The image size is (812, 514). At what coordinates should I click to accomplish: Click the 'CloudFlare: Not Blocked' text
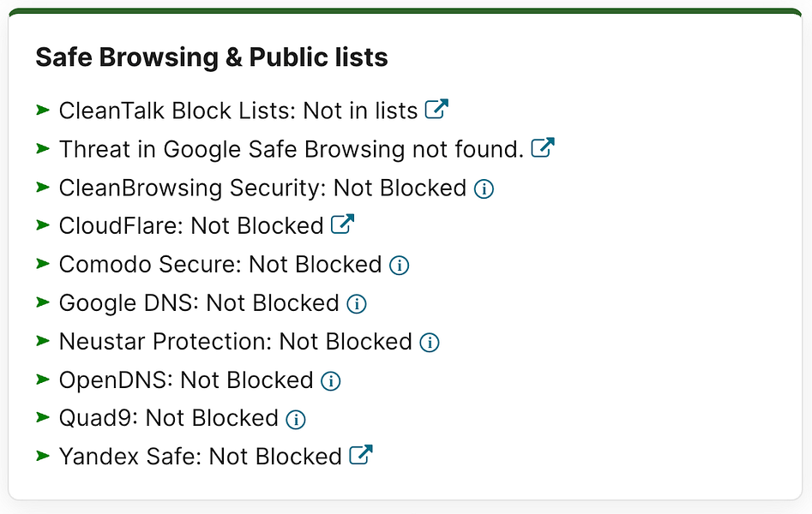[191, 226]
